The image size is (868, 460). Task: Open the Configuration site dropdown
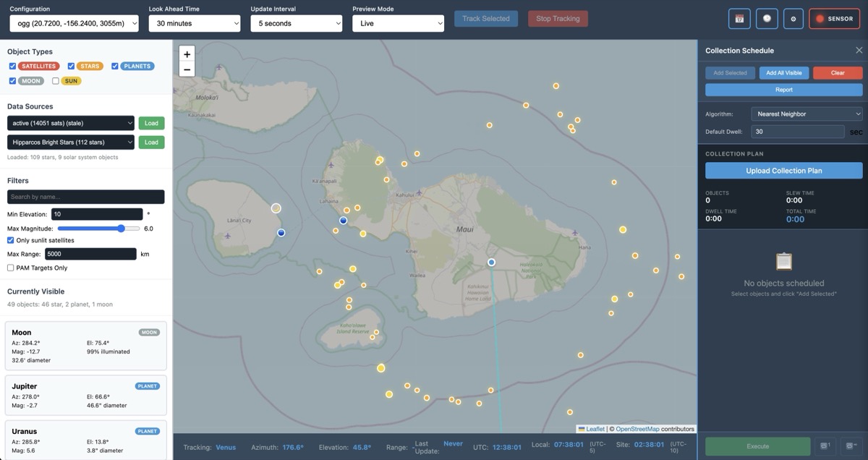coord(74,24)
